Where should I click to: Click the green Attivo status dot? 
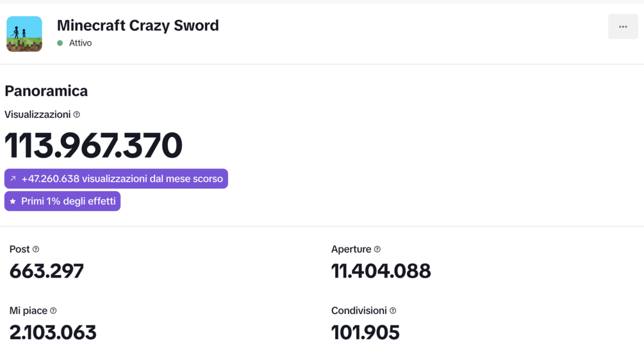coord(60,43)
